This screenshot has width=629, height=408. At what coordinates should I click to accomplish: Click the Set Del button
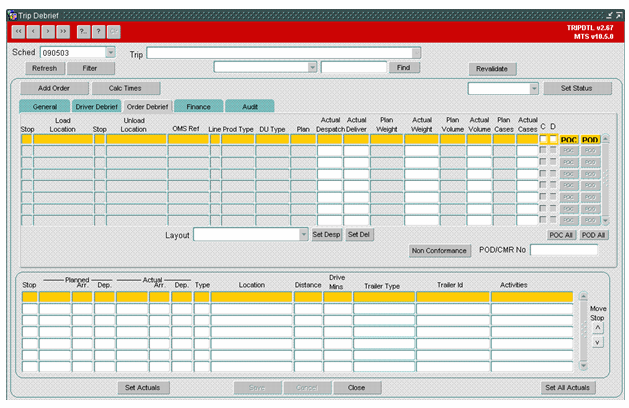[359, 234]
